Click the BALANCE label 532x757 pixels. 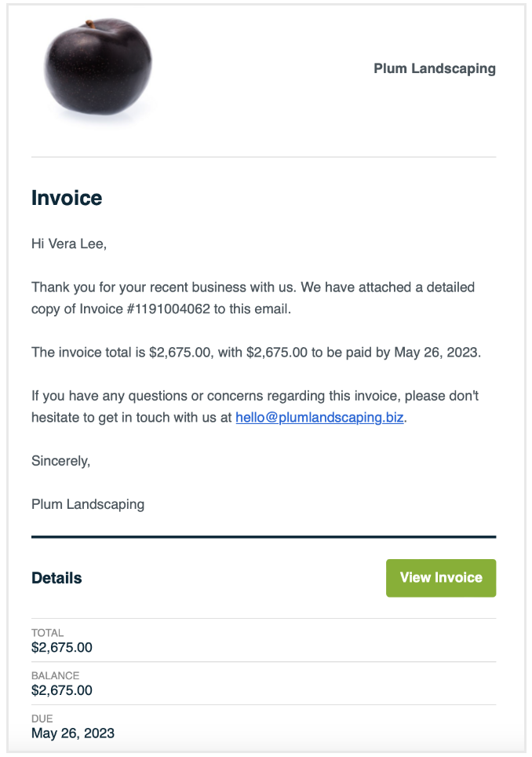coord(55,675)
